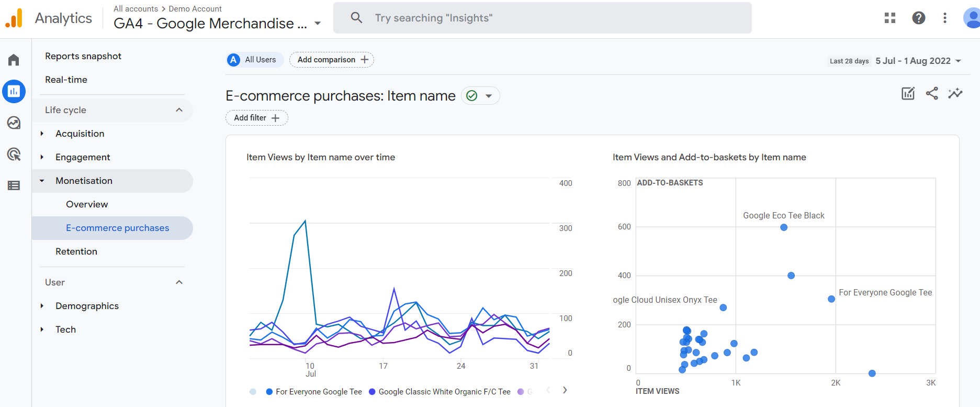Click the Add filter button
980x407 pixels.
(257, 118)
